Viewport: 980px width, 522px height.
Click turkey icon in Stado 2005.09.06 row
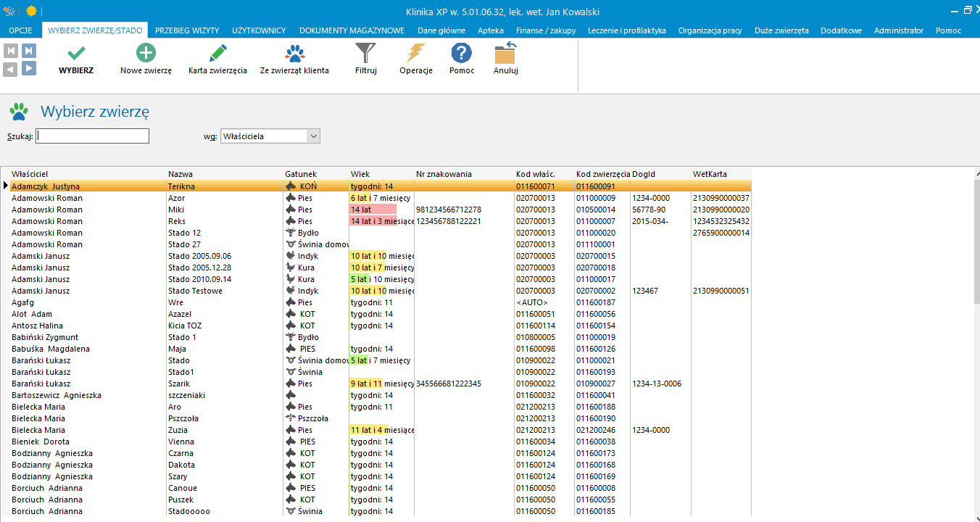[291, 256]
